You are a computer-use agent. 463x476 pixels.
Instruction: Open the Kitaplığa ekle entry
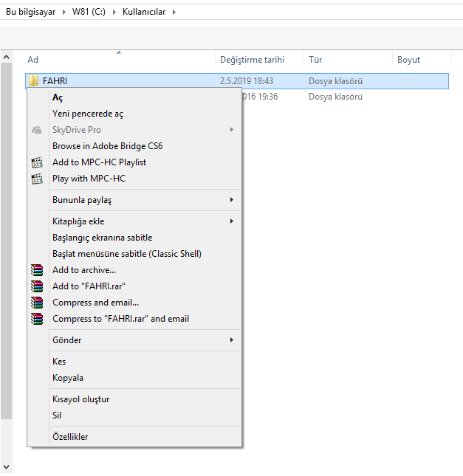134,221
